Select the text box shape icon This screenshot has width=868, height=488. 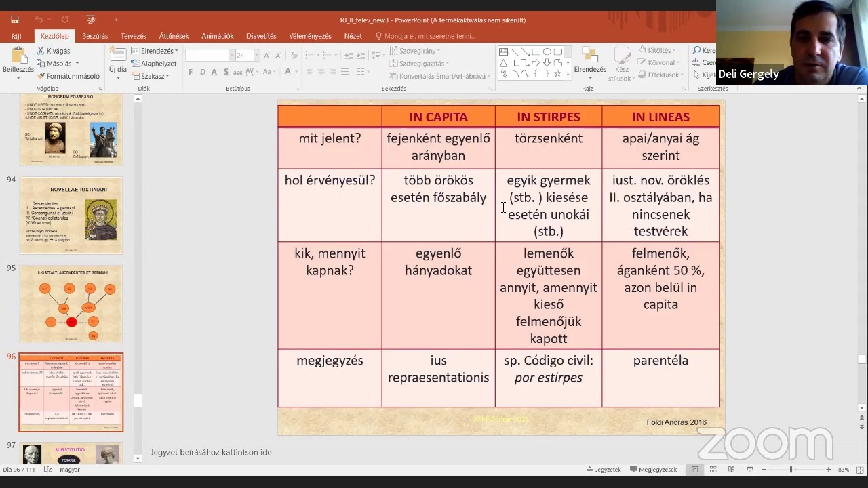[503, 52]
